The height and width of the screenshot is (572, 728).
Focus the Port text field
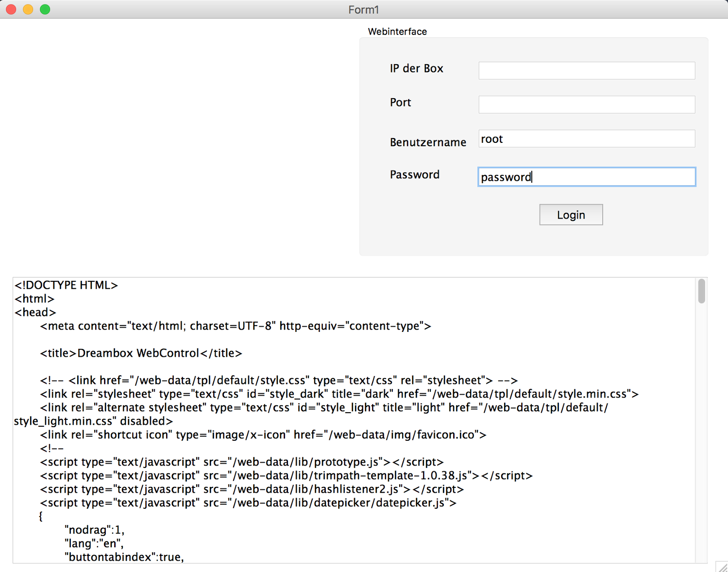point(587,104)
